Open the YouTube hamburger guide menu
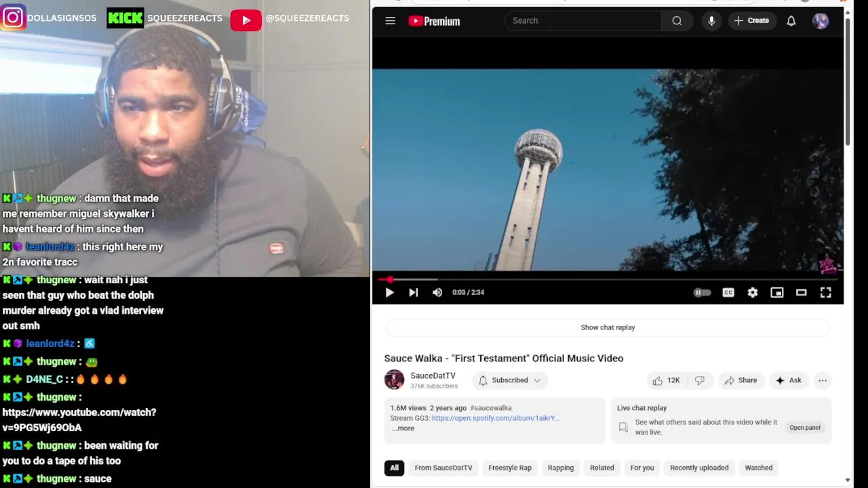Image resolution: width=868 pixels, height=488 pixels. click(x=390, y=21)
